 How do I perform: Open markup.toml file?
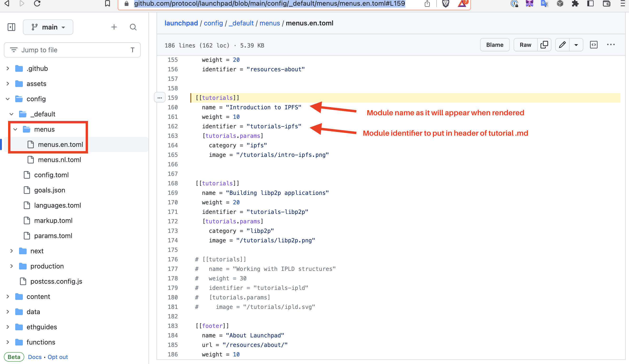coord(53,221)
